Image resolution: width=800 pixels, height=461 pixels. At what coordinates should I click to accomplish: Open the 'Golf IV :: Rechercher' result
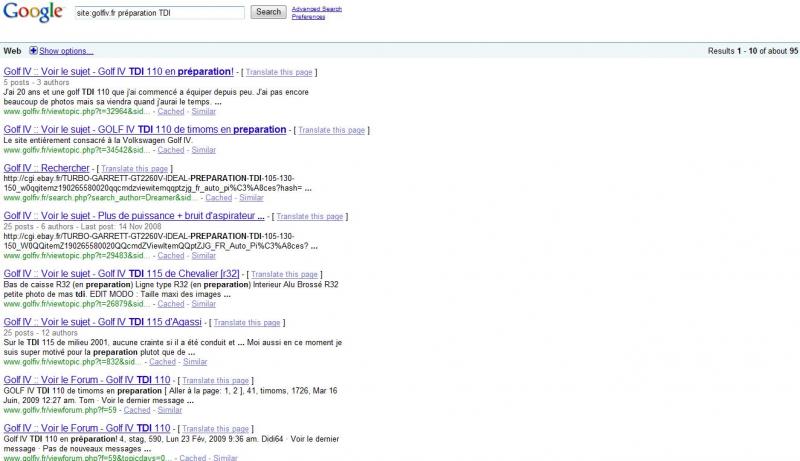pyautogui.click(x=46, y=168)
